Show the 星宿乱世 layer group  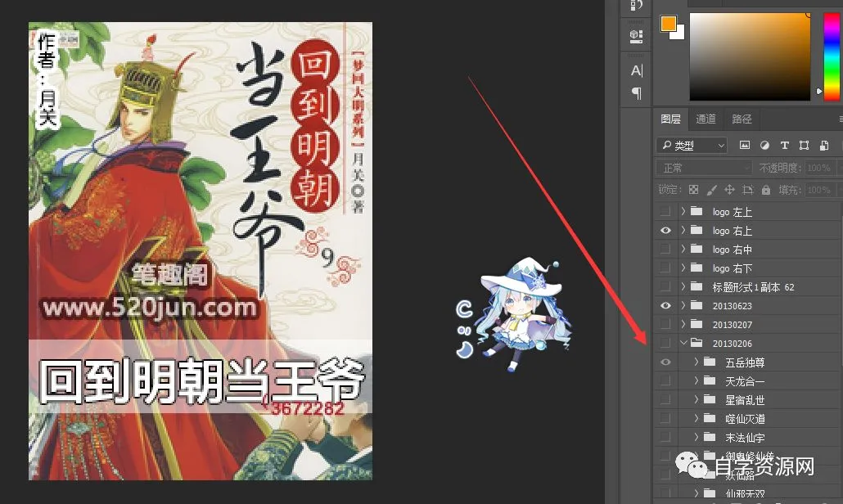pos(665,399)
